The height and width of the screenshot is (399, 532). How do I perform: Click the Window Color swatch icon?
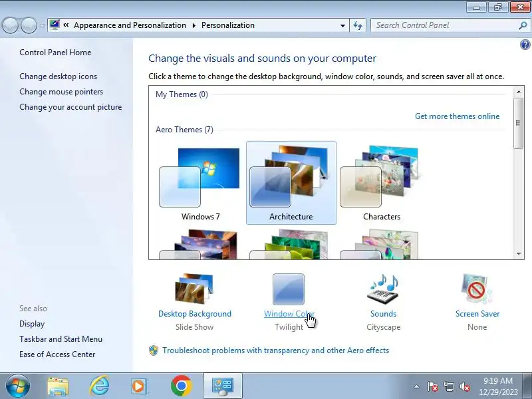pyautogui.click(x=289, y=289)
